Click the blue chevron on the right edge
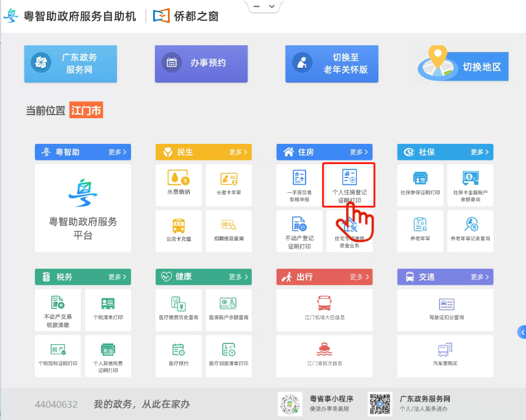 pyautogui.click(x=522, y=332)
